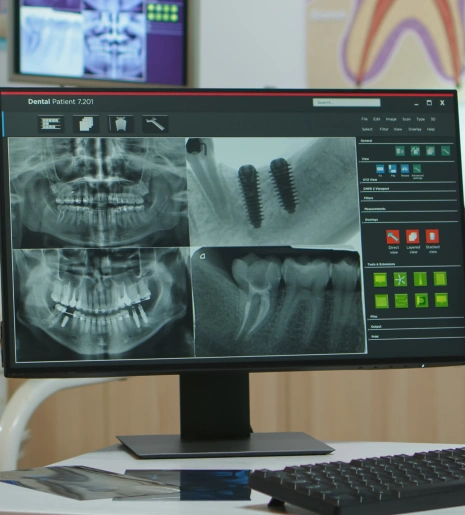Click the Flip view icon

[x=393, y=169]
